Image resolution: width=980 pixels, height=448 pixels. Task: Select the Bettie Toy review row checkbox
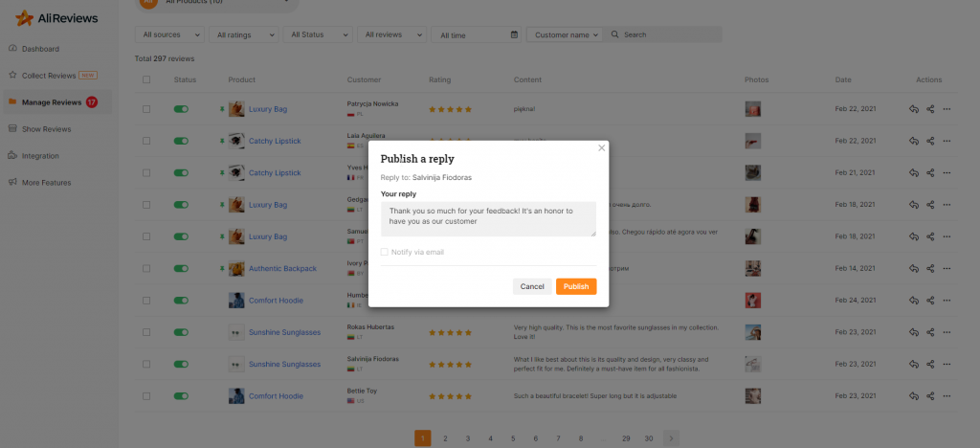(x=146, y=396)
